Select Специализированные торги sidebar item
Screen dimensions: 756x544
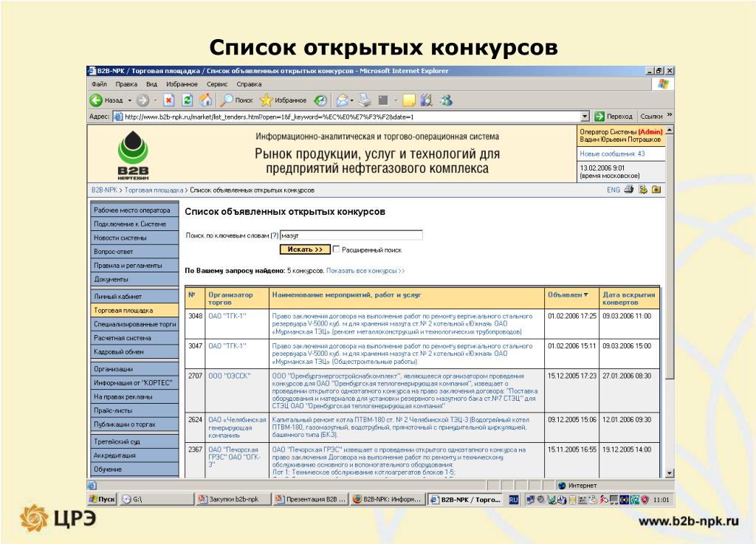coord(134,324)
